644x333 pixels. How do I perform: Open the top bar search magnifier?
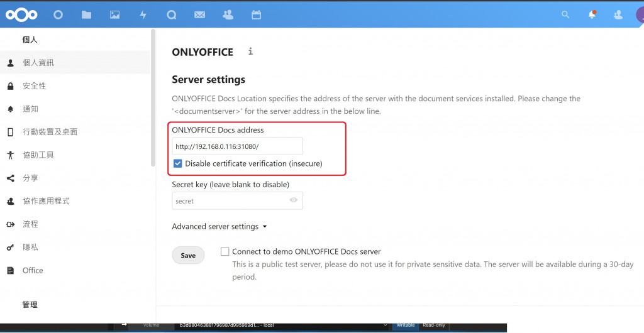(565, 14)
